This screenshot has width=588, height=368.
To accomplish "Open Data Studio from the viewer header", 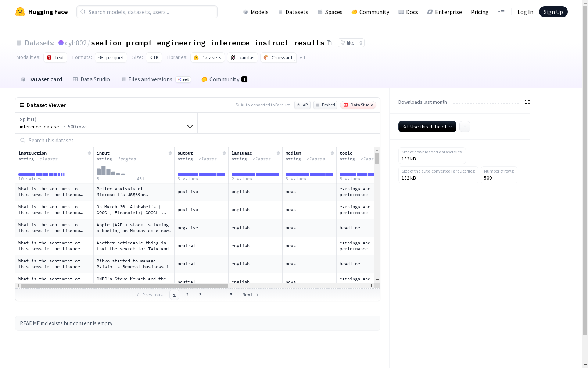I will pos(358,105).
